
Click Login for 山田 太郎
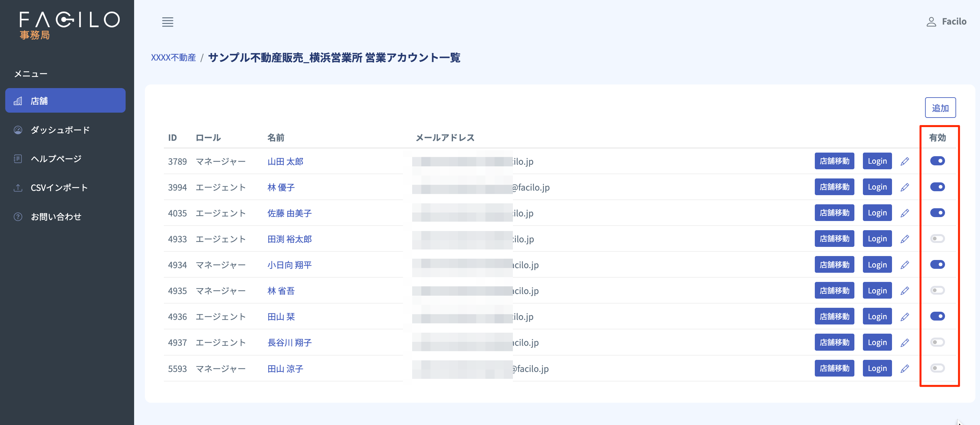(x=877, y=161)
